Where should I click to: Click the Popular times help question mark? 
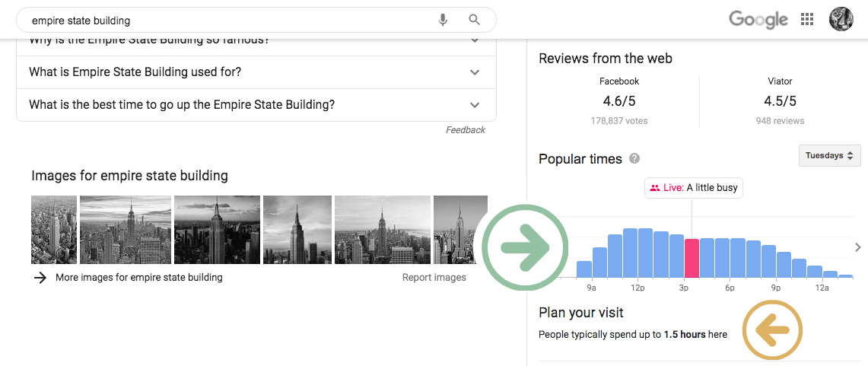(x=635, y=159)
